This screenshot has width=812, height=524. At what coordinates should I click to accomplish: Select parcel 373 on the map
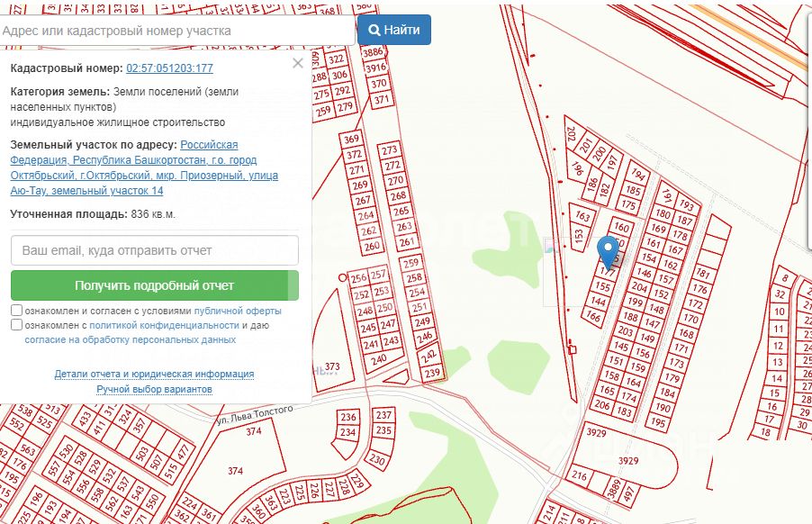click(x=332, y=366)
